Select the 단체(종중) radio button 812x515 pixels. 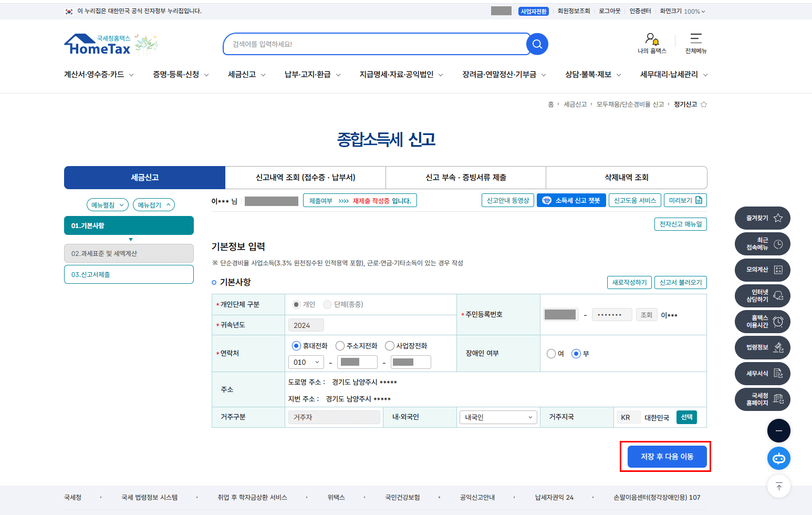click(327, 304)
